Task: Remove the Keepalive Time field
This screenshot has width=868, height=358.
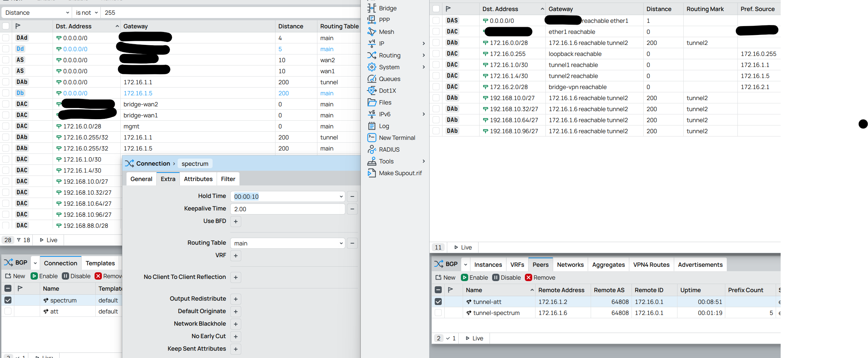Action: (x=352, y=209)
